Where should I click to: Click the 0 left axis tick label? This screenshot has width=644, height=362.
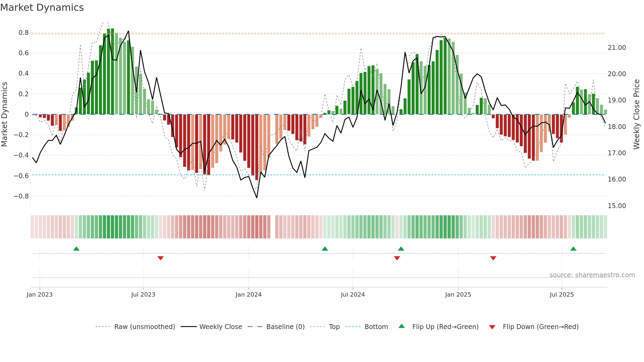pyautogui.click(x=27, y=114)
